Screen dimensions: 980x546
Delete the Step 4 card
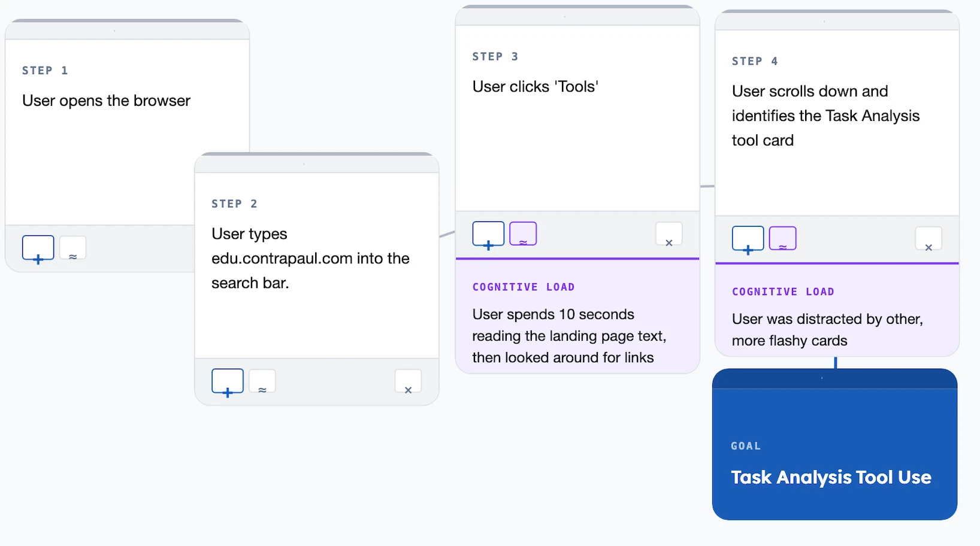(928, 239)
